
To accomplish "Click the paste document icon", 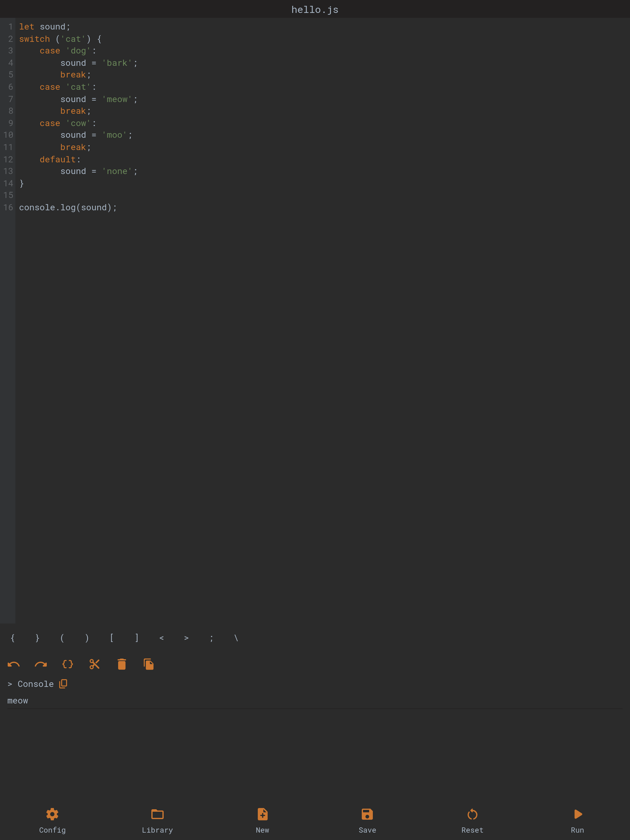I will 149,664.
